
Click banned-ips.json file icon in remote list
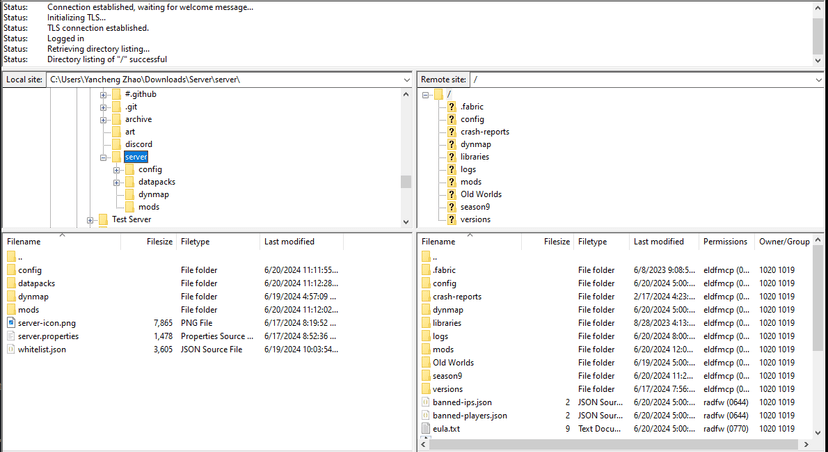(425, 402)
